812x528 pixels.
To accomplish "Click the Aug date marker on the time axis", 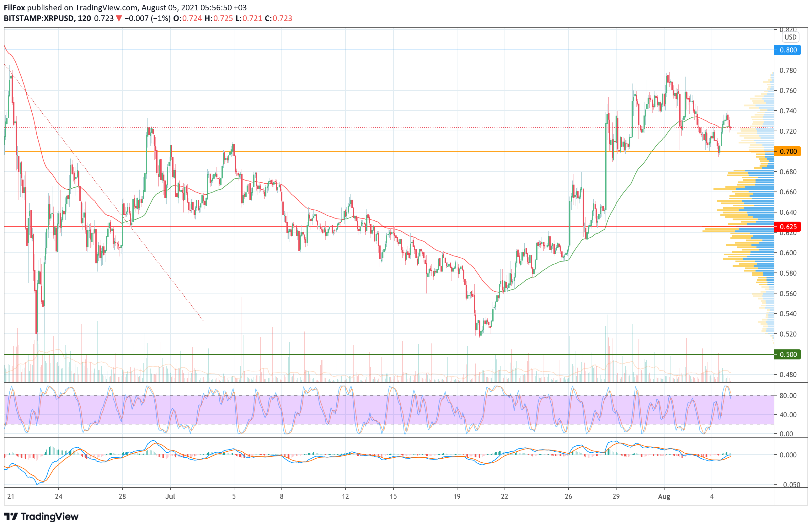I will point(664,496).
